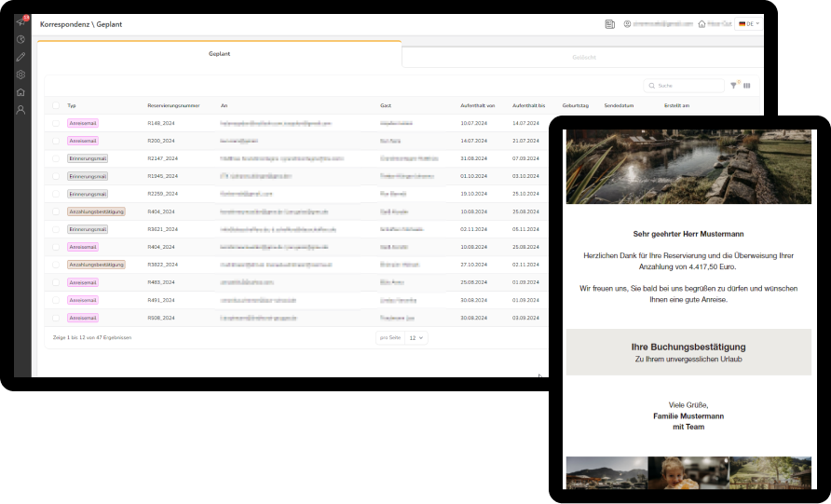Switch to the Gelöscht tab

pos(583,57)
